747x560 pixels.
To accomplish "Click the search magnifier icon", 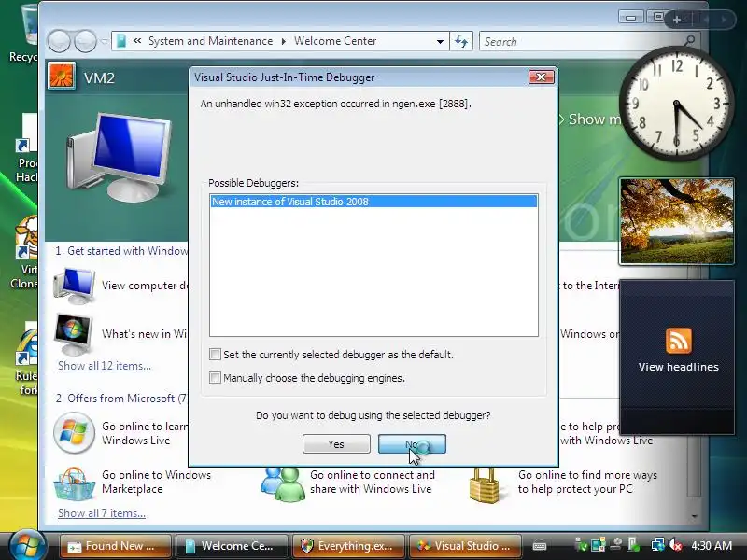I will pyautogui.click(x=689, y=41).
